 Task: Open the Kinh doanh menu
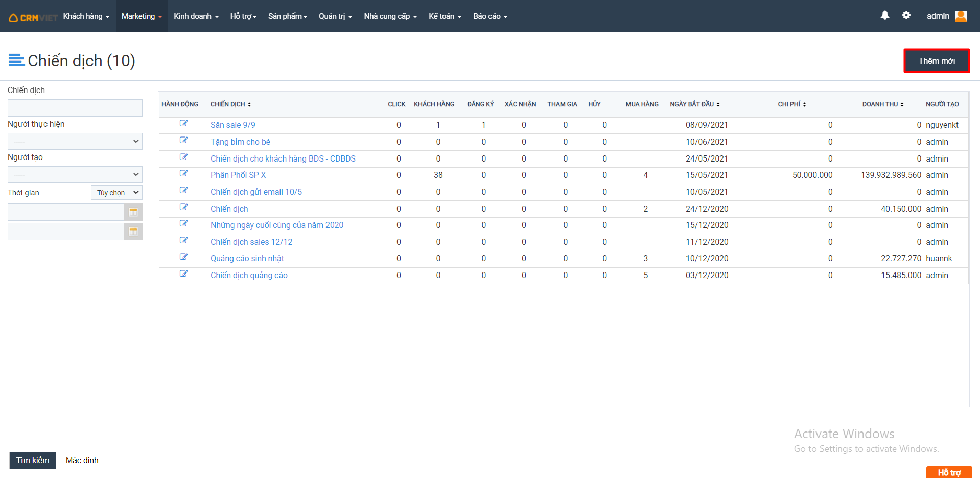[196, 16]
